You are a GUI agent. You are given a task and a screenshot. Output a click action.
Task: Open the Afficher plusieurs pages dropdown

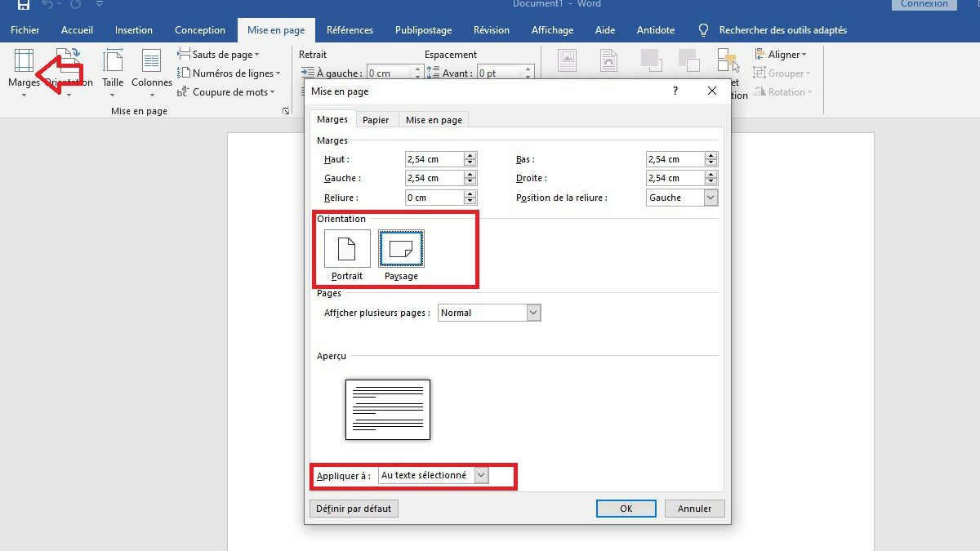(x=533, y=313)
